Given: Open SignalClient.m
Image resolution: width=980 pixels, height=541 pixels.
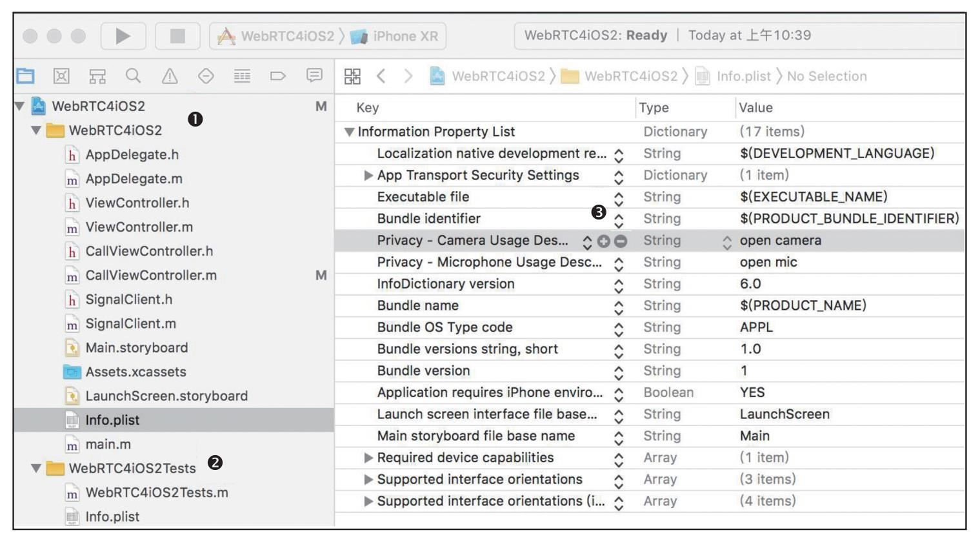Looking at the screenshot, I should 121,323.
